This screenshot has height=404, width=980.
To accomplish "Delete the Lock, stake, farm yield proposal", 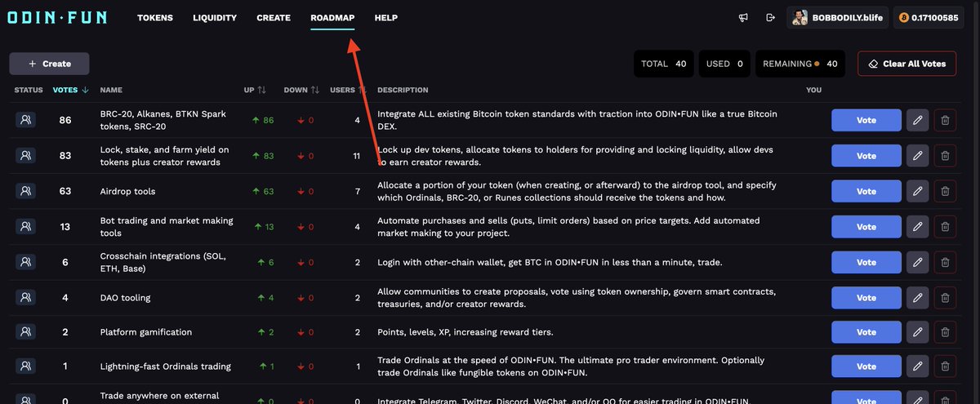I will tap(945, 156).
